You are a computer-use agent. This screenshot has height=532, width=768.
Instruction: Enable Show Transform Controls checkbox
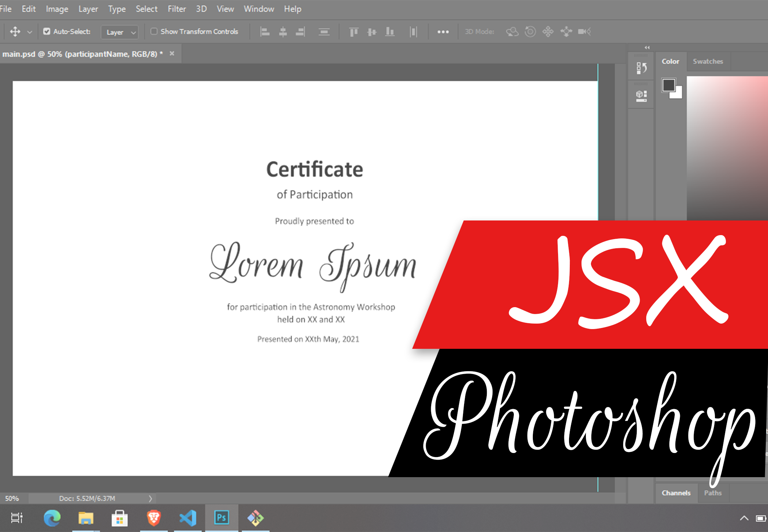click(154, 31)
